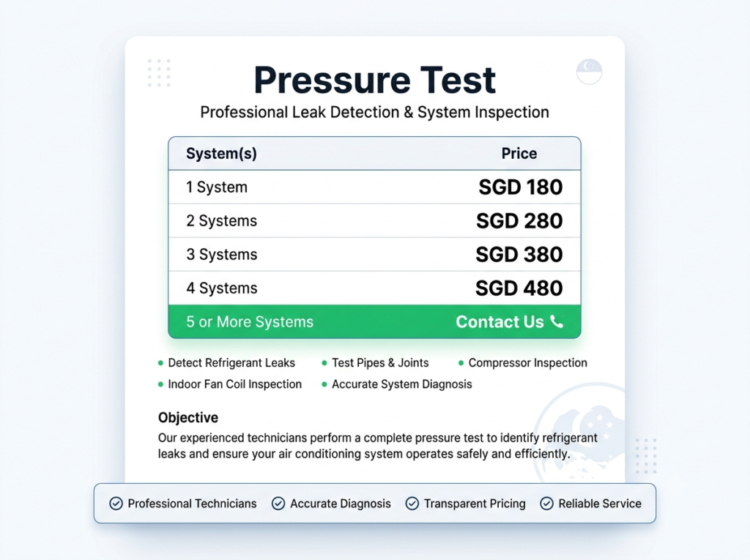Click the Singapore flag icon at top right
Image resolution: width=750 pixels, height=560 pixels.
pos(590,72)
